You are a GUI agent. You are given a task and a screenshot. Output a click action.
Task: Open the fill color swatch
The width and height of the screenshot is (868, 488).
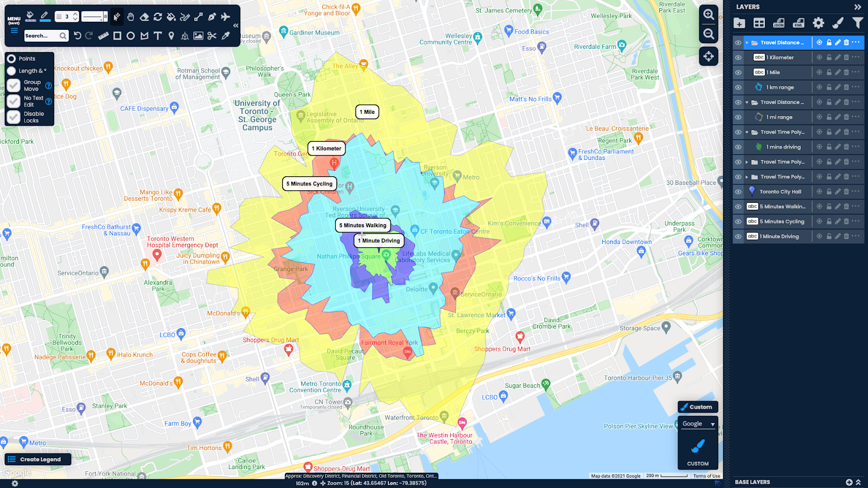pos(31,17)
